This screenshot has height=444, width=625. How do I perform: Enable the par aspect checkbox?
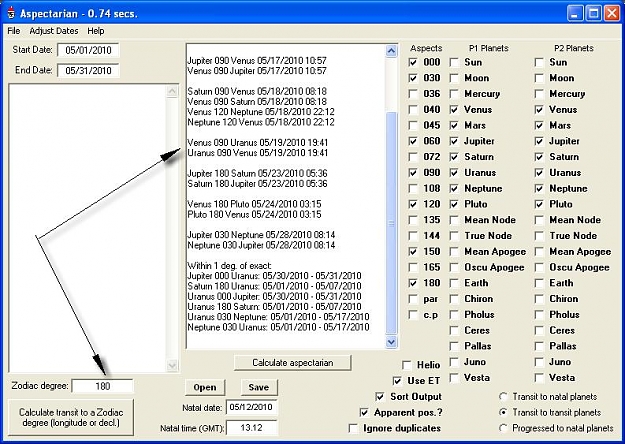point(413,299)
